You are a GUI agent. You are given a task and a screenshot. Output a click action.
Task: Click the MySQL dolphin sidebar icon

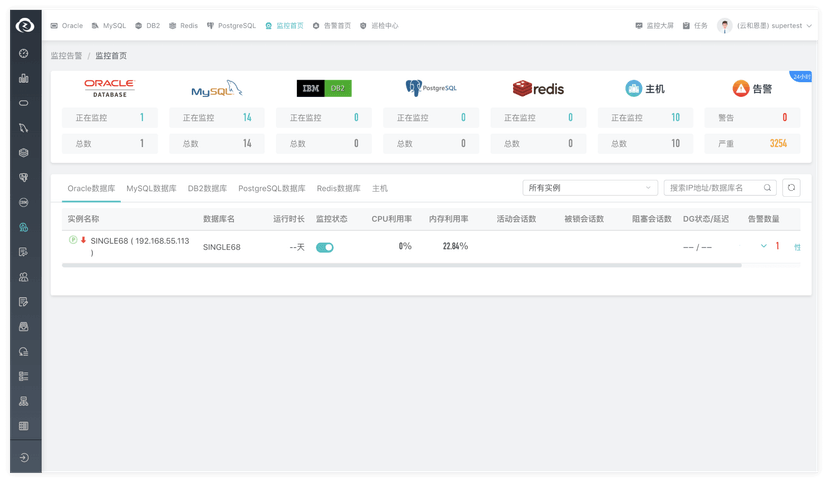coord(24,128)
